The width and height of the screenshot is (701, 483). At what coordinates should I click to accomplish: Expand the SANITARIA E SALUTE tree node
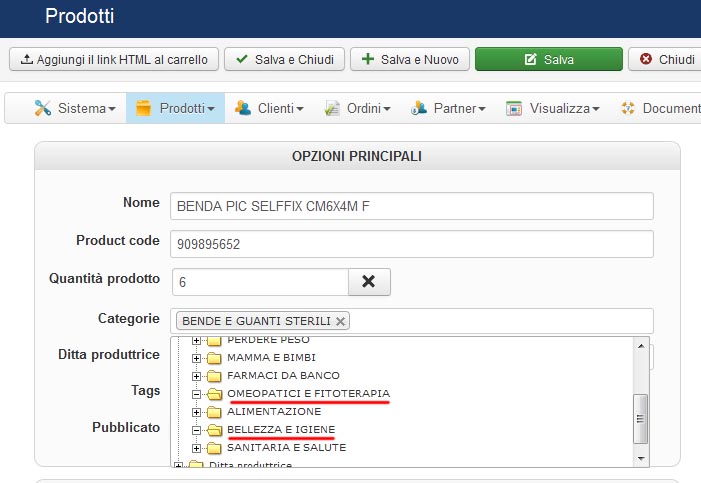pos(196,448)
